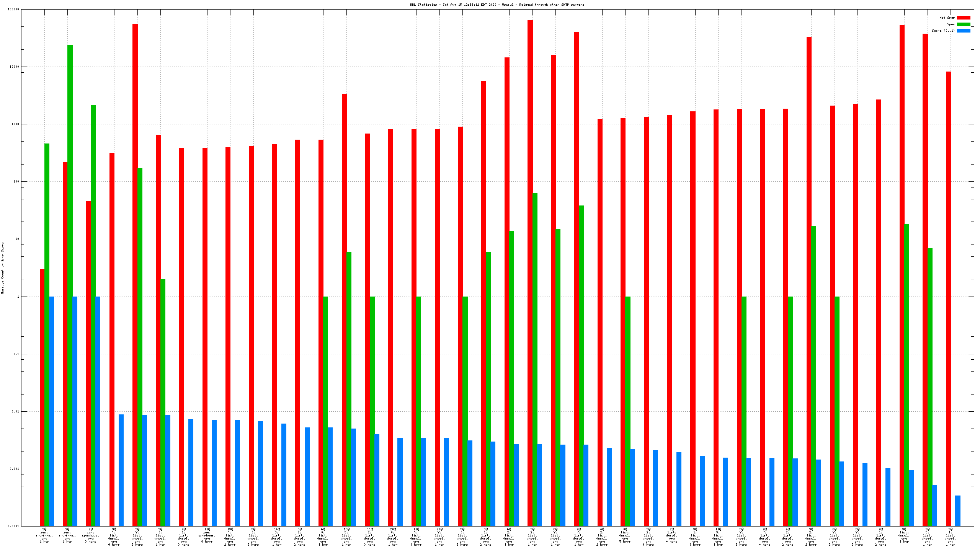Click the '3@ Y.list.dnswl.org 4 hops' label
This screenshot has width=980, height=551.
[114, 537]
